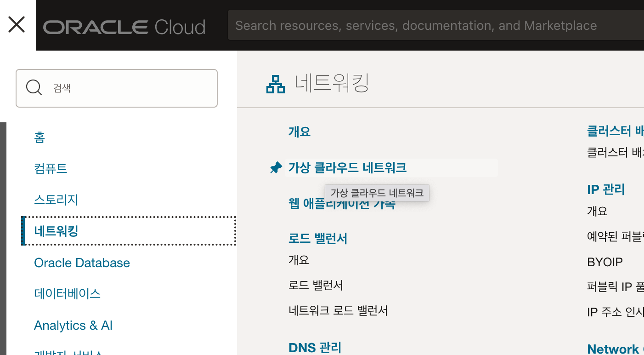This screenshot has height=355, width=644.
Task: Click the Oracle Cloud logo
Action: pyautogui.click(x=124, y=27)
